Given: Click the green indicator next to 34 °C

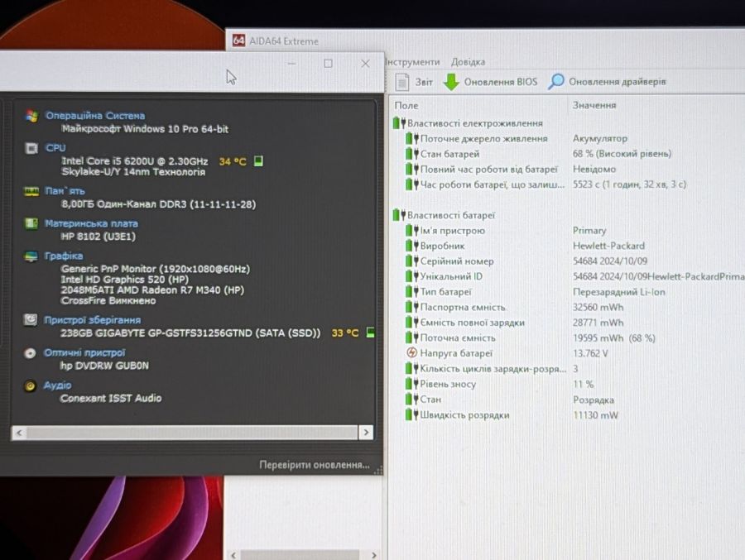Looking at the screenshot, I should click(258, 161).
